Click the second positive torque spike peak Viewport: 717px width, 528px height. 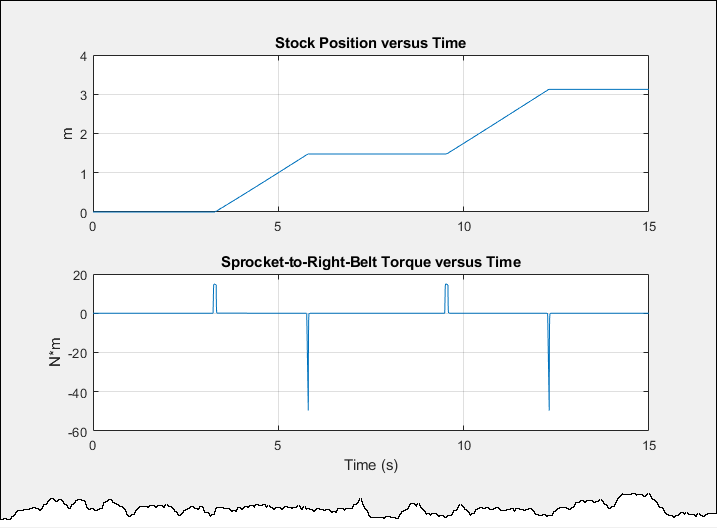click(446, 286)
